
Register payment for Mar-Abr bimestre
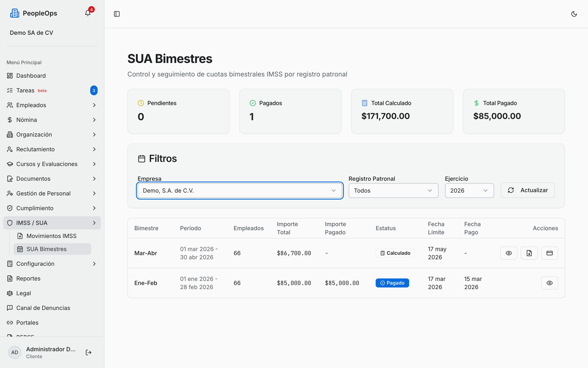tap(549, 253)
